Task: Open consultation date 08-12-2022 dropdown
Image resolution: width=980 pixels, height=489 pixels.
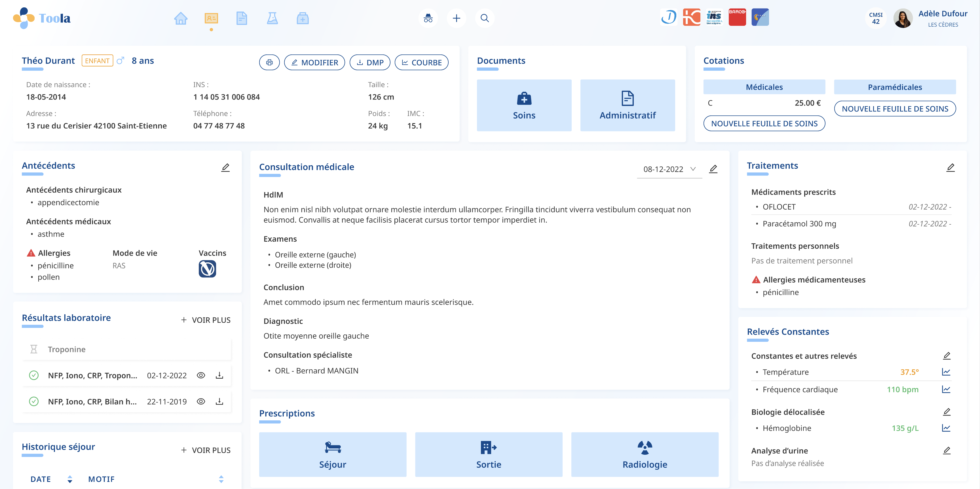Action: click(x=669, y=169)
